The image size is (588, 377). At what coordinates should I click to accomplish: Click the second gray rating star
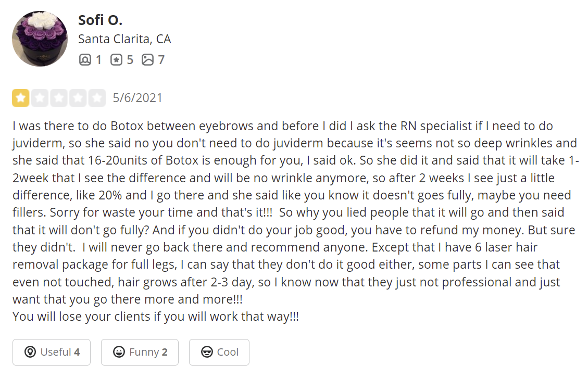[40, 98]
